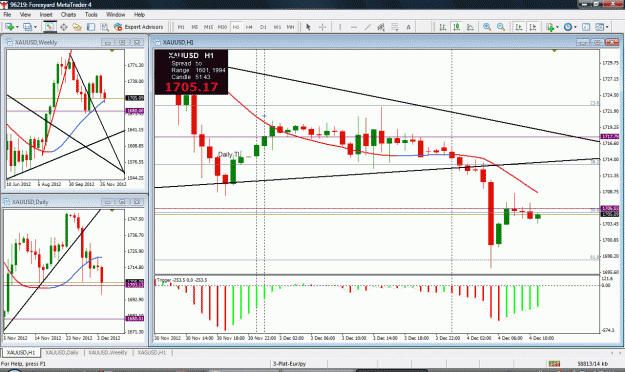The width and height of the screenshot is (625, 372).
Task: Click the 'Daily TL' chart label
Action: tap(229, 154)
